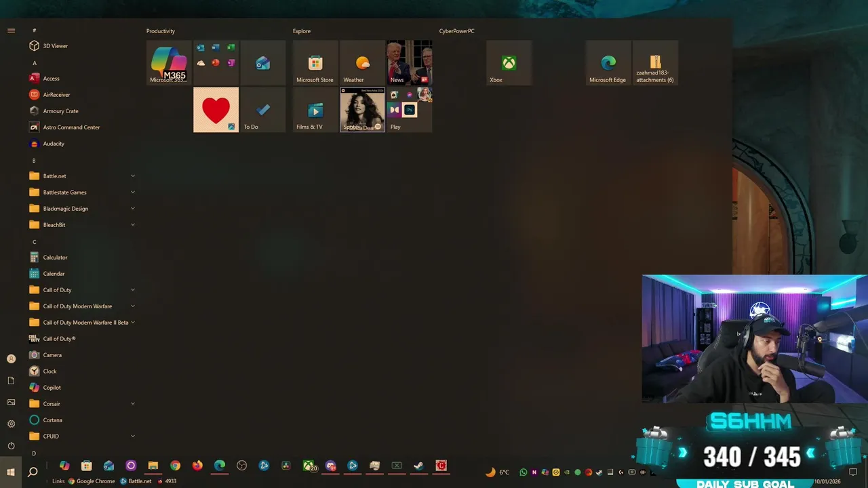Open the Calendar app entry
This screenshot has width=868, height=488.
[x=83, y=274]
